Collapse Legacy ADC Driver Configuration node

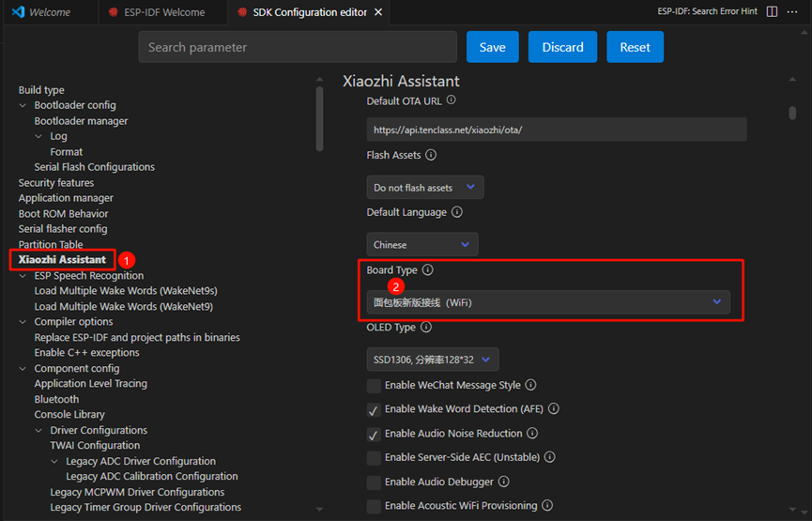click(x=54, y=461)
